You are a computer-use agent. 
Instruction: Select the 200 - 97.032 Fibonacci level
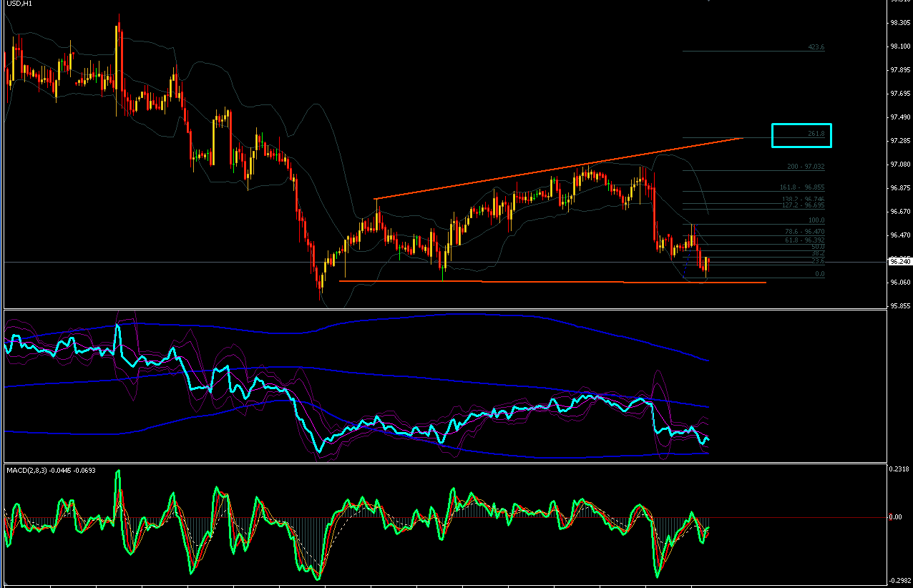click(806, 166)
